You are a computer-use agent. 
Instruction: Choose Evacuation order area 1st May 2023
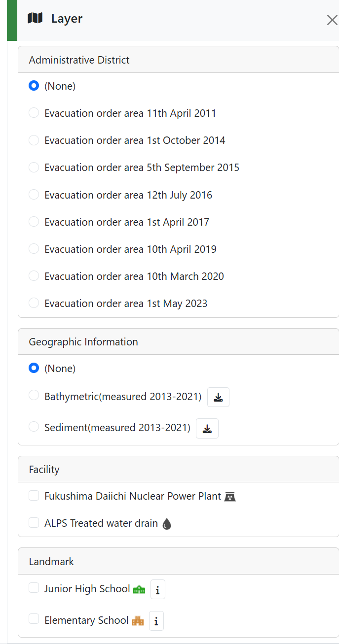click(34, 303)
